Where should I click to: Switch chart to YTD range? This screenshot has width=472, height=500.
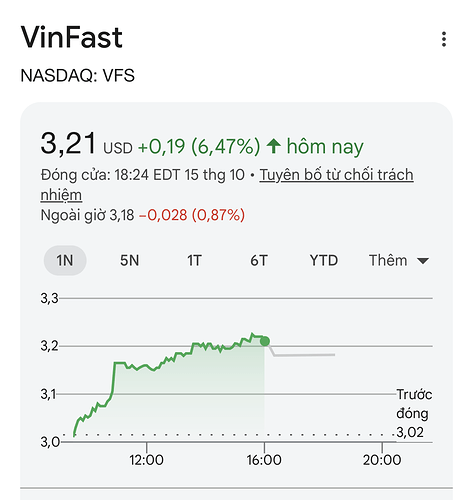[x=324, y=260]
